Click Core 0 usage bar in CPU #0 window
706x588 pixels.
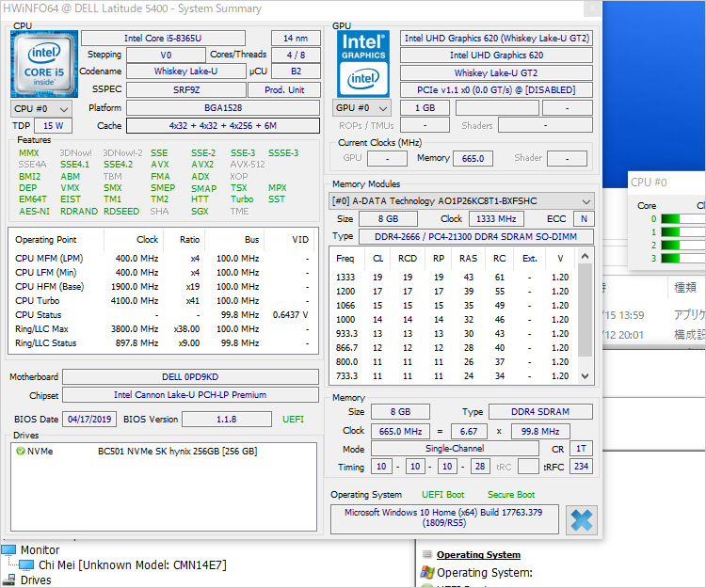tap(682, 219)
